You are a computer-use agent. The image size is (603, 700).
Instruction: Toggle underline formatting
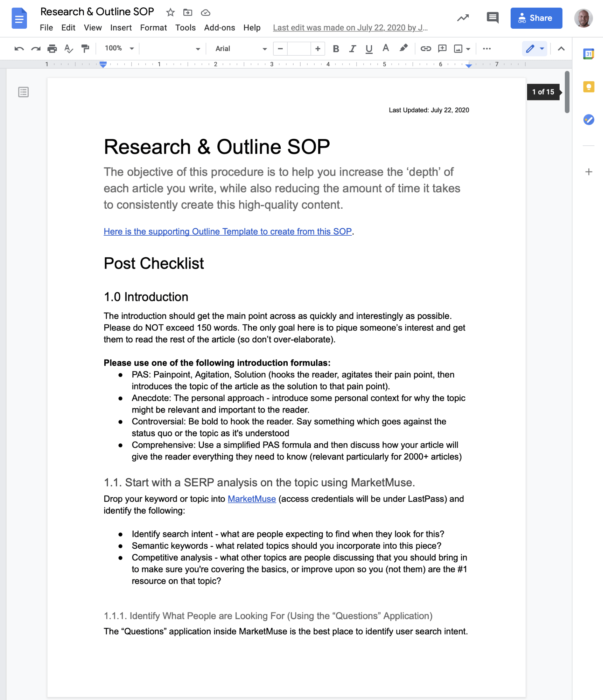coord(369,49)
